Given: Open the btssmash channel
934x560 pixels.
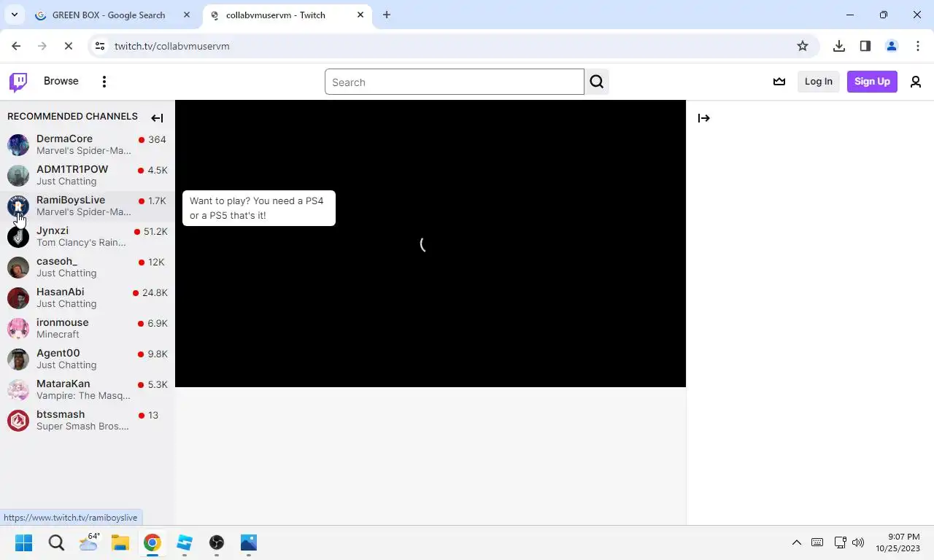Looking at the screenshot, I should coord(88,420).
